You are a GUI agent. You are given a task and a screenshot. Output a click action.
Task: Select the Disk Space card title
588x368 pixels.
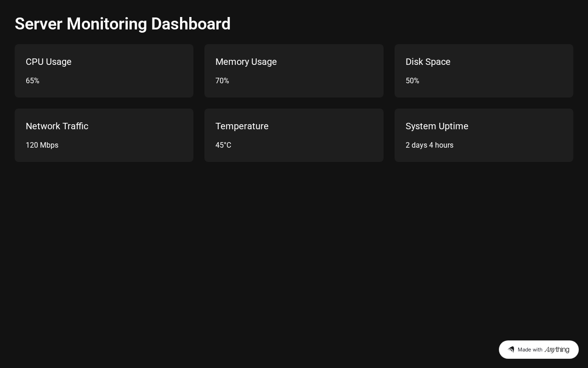(428, 62)
